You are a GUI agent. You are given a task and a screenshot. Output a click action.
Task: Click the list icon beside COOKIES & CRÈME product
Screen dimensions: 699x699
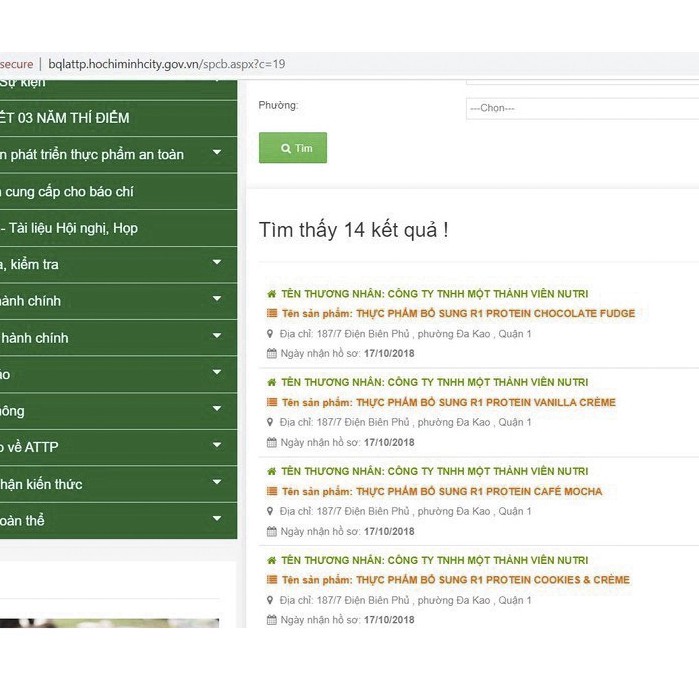(271, 580)
